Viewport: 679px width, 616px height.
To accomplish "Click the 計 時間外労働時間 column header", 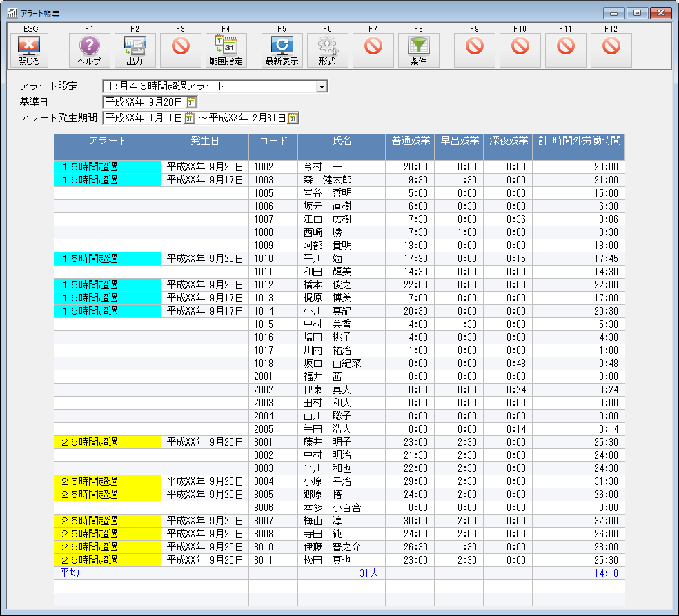I will [578, 147].
